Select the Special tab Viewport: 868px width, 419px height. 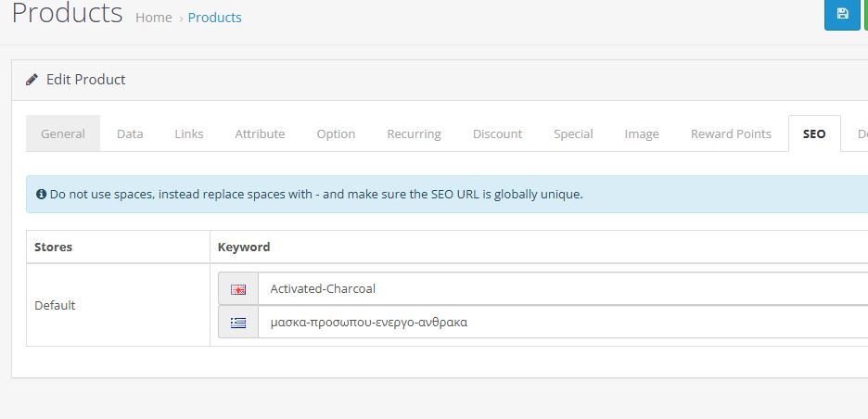[573, 133]
